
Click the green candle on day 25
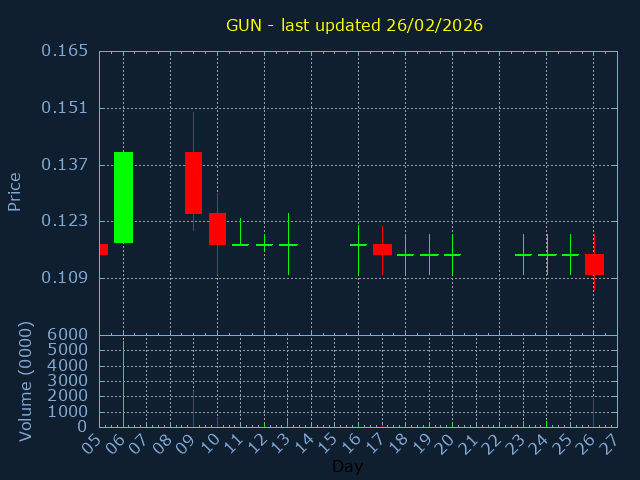[570, 255]
